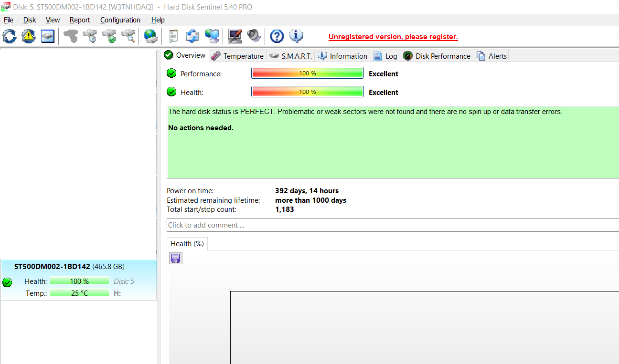
Task: Click the blue question mark help icon
Action: click(x=277, y=36)
